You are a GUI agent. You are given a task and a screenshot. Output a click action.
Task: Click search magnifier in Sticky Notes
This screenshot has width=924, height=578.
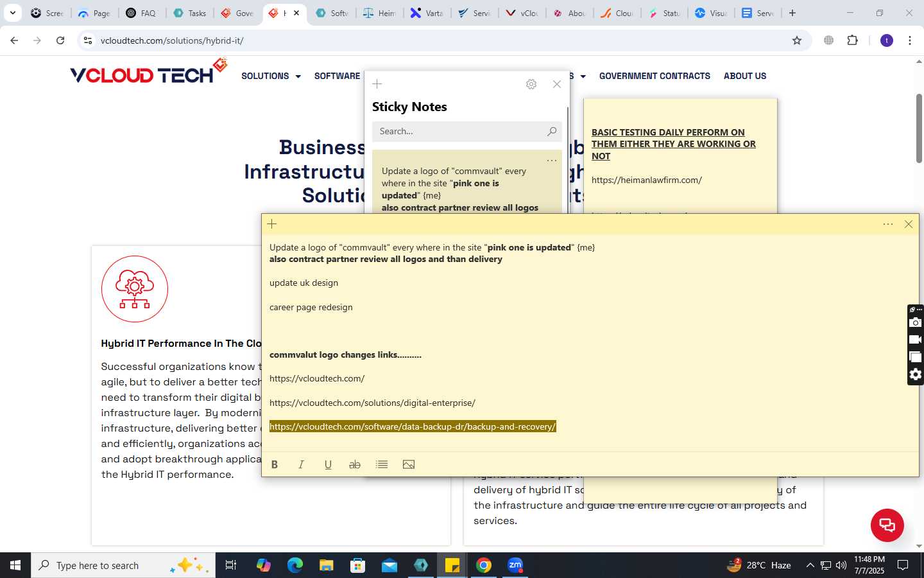552,131
